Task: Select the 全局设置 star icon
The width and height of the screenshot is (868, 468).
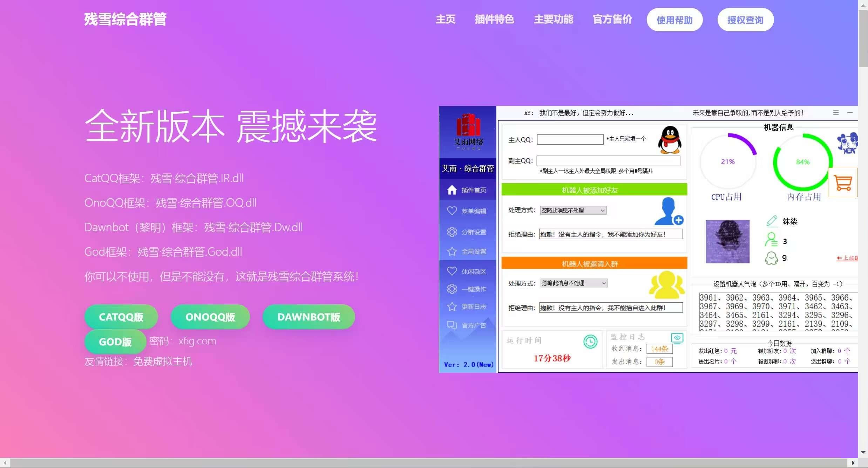Action: [x=452, y=251]
